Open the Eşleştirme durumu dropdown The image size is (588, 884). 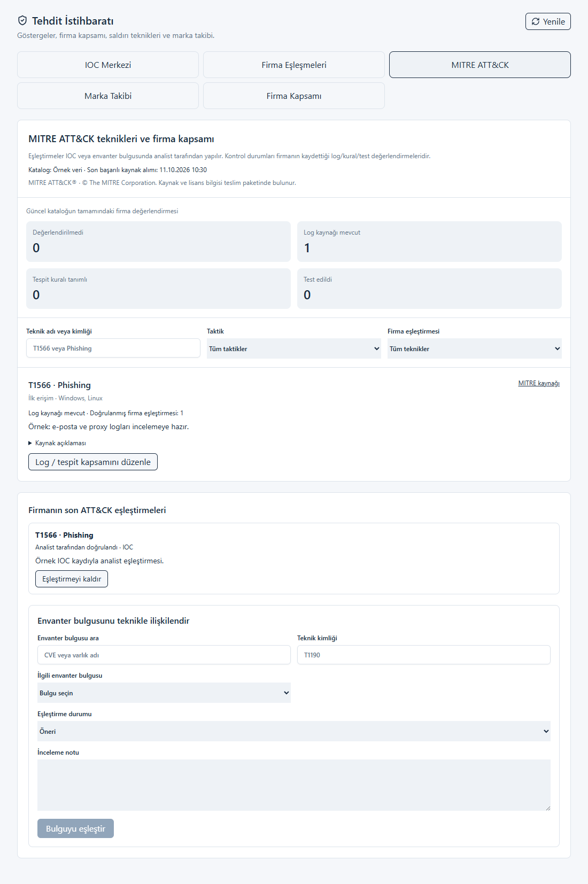pos(294,731)
